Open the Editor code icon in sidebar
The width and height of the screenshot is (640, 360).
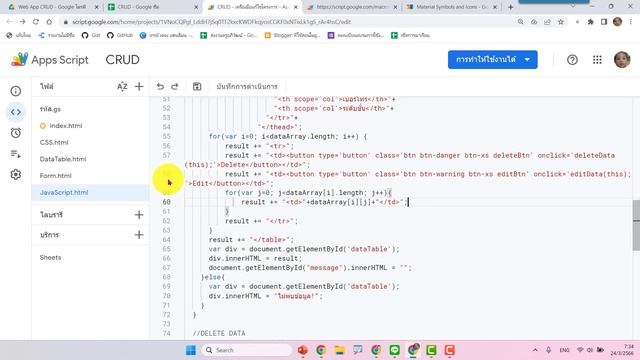16,112
